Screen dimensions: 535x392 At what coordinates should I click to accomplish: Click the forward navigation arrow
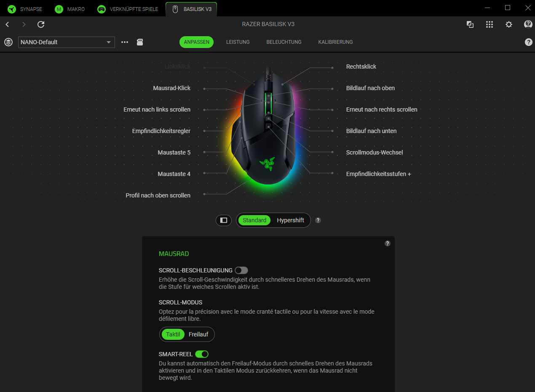[24, 24]
